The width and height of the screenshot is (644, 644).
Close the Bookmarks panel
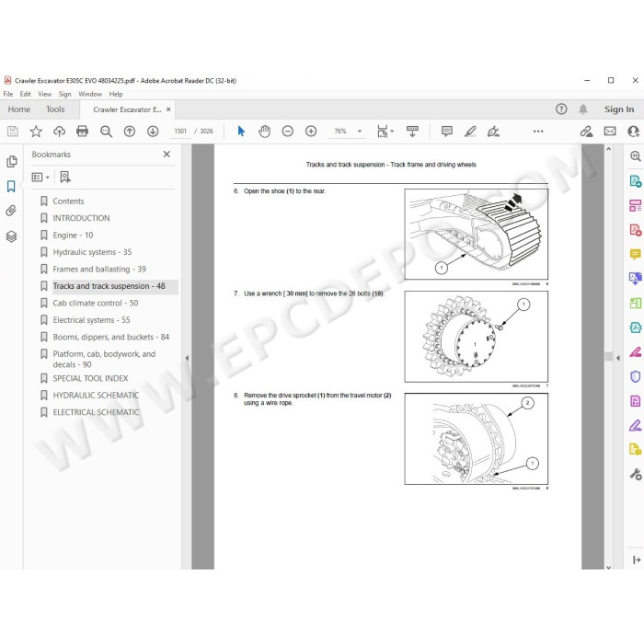(x=167, y=155)
